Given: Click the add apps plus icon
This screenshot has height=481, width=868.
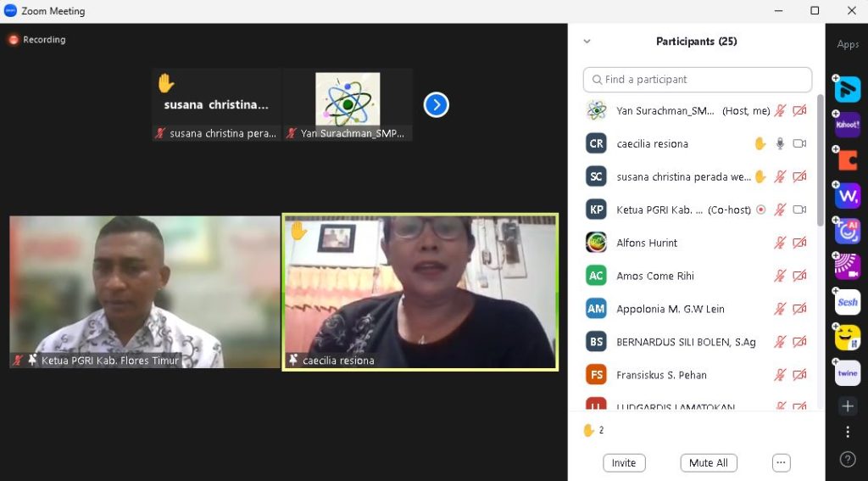Looking at the screenshot, I should pyautogui.click(x=848, y=406).
